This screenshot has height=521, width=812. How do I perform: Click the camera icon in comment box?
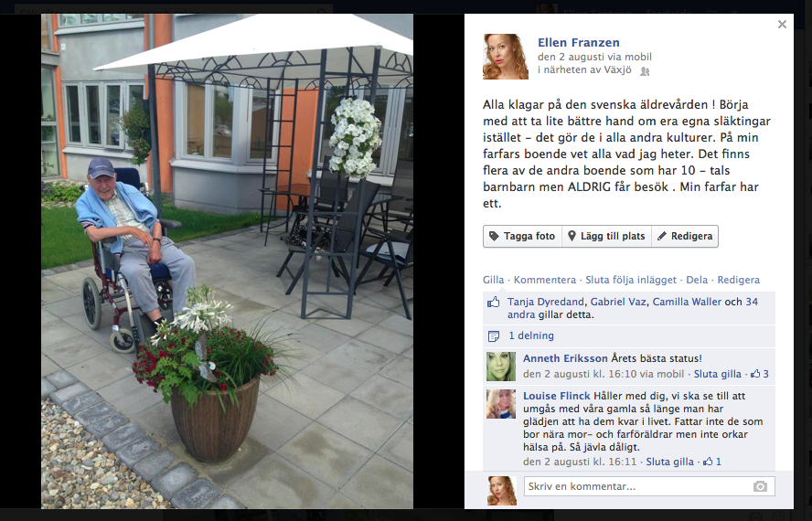(x=760, y=486)
